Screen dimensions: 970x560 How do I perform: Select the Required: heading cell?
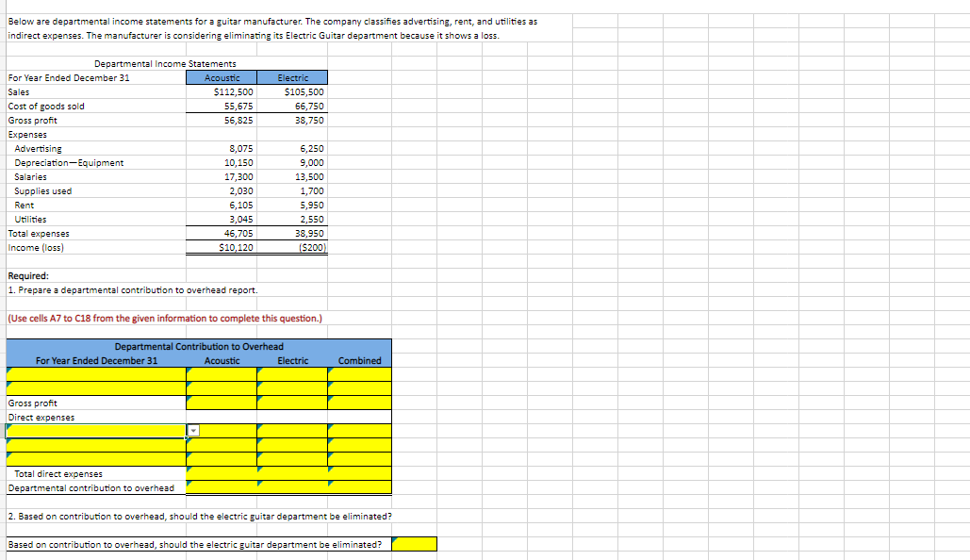point(28,276)
